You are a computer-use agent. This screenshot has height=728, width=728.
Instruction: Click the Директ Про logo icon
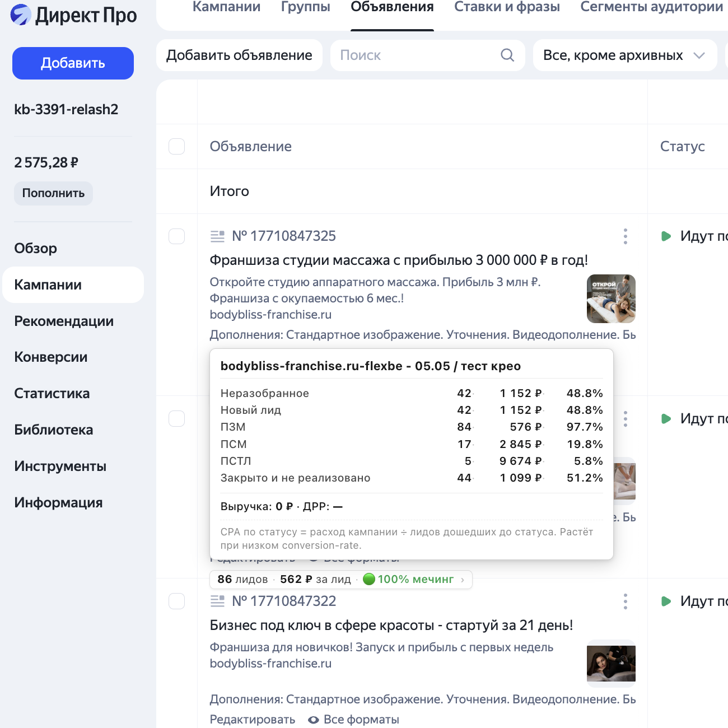point(21,15)
